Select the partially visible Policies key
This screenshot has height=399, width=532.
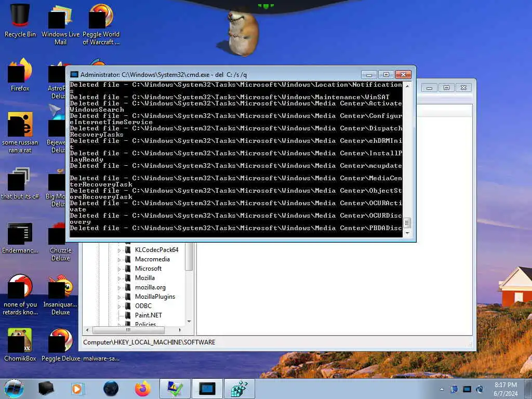145,324
